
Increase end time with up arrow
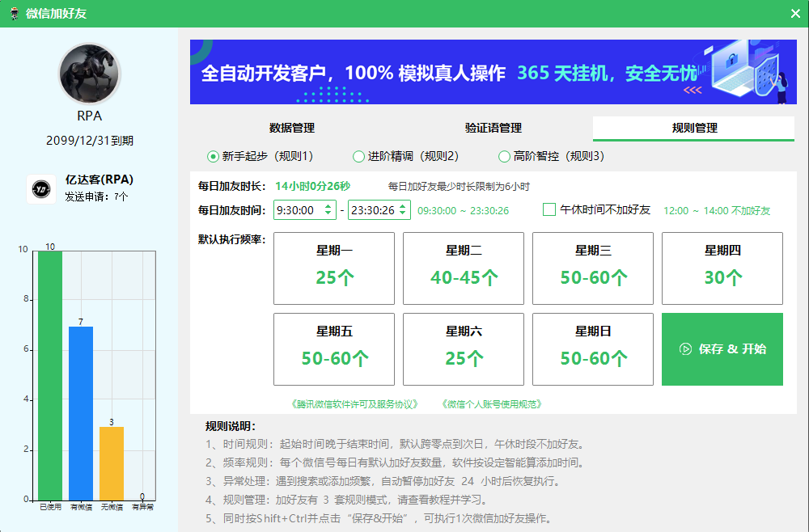tap(403, 205)
